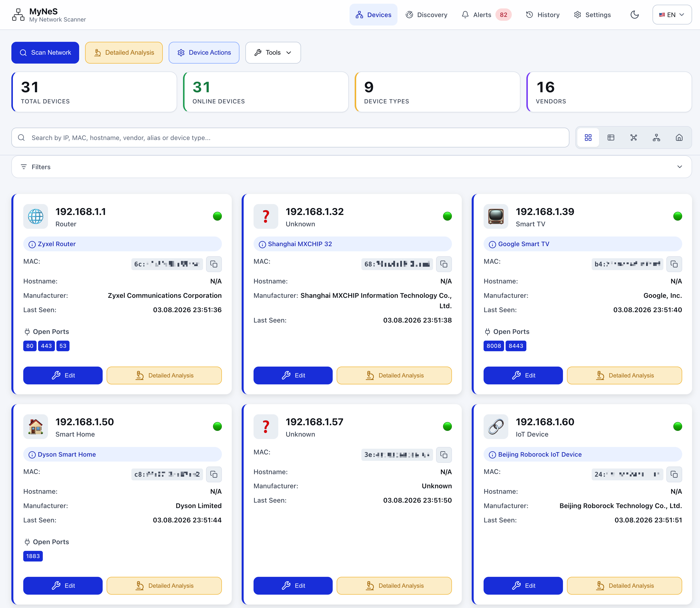Switch to the home view icon
700x608 pixels.
pos(679,138)
